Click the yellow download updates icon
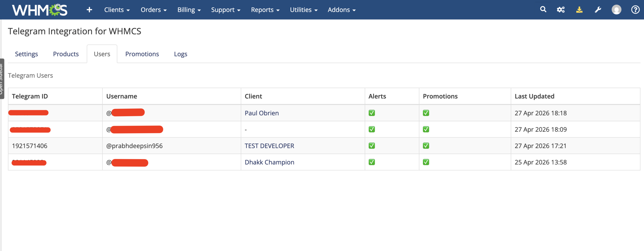This screenshot has width=644, height=251. click(x=579, y=10)
